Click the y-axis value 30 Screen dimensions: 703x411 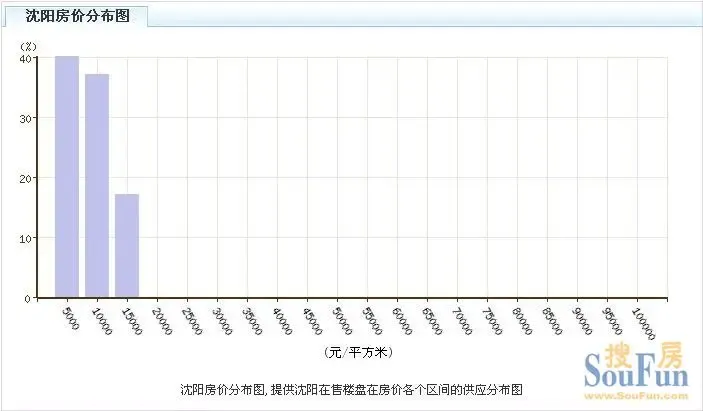point(26,119)
